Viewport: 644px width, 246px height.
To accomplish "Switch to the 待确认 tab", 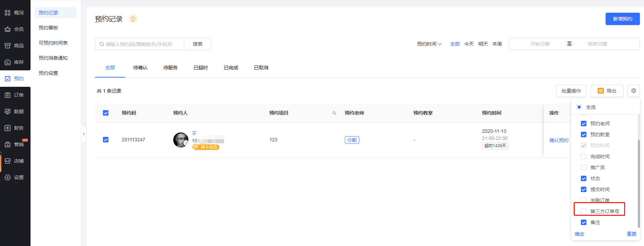I will pyautogui.click(x=140, y=68).
